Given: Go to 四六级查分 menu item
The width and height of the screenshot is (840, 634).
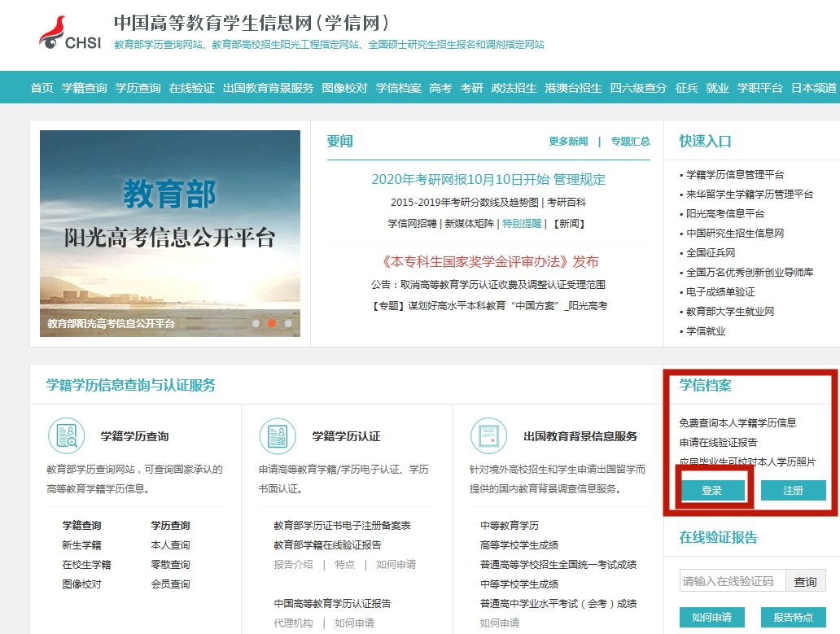Looking at the screenshot, I should coord(638,88).
